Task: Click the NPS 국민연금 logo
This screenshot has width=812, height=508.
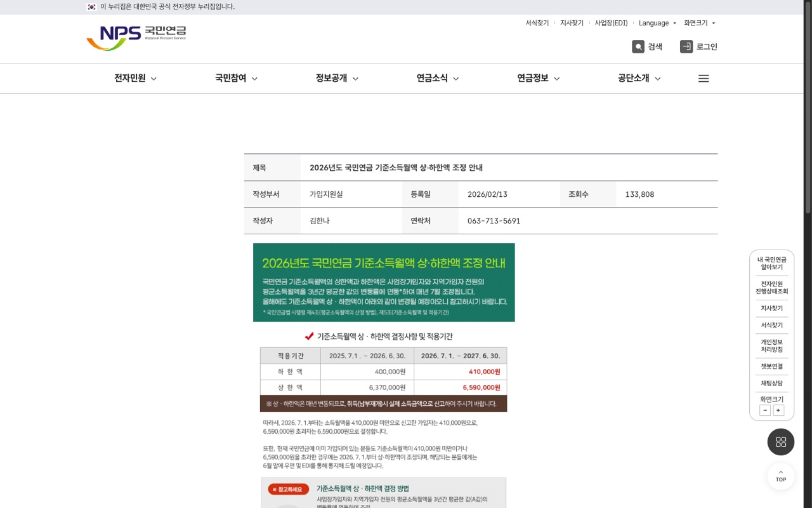Action: pyautogui.click(x=136, y=38)
